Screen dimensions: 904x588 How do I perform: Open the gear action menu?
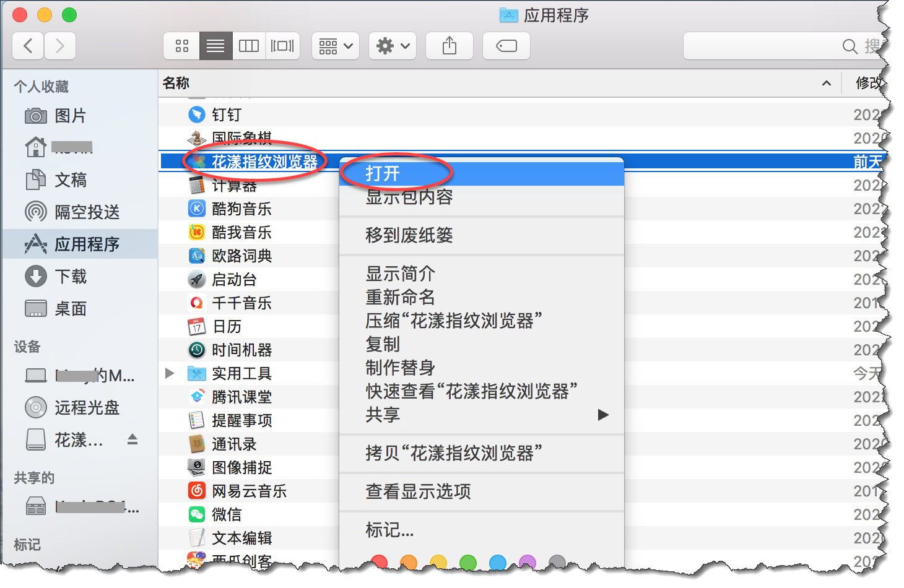pyautogui.click(x=393, y=46)
